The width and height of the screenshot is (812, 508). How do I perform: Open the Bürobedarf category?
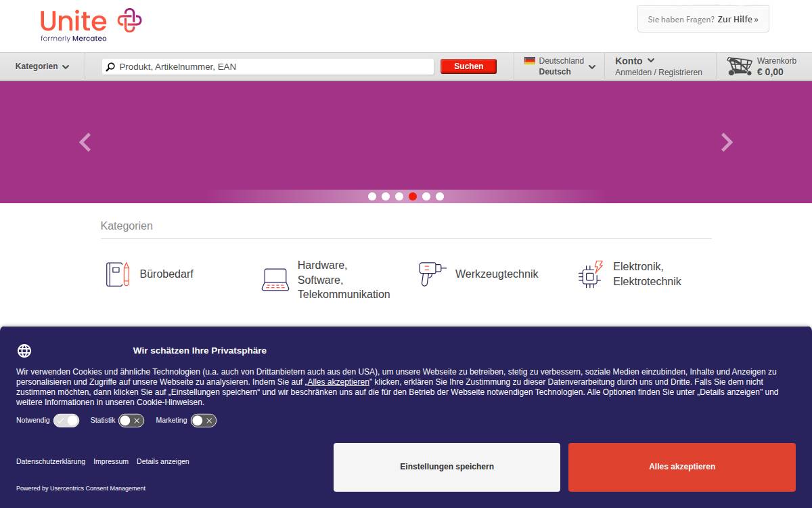click(x=166, y=274)
